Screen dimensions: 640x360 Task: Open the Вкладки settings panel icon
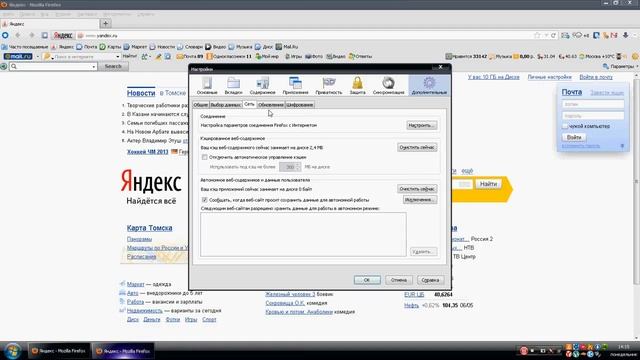point(233,86)
